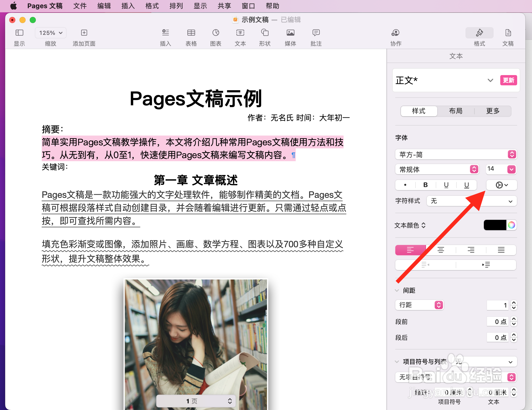Open the 125% zoom dropdown
The height and width of the screenshot is (410, 532).
(x=51, y=33)
